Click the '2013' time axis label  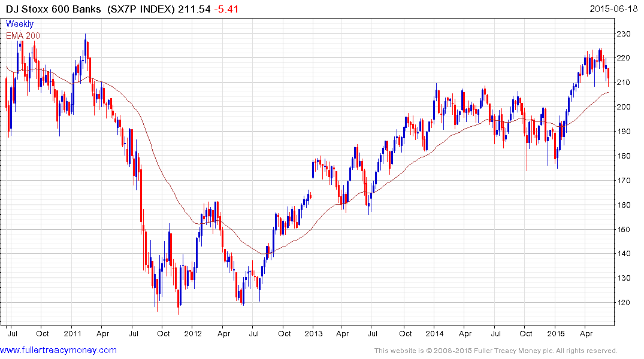[313, 333]
